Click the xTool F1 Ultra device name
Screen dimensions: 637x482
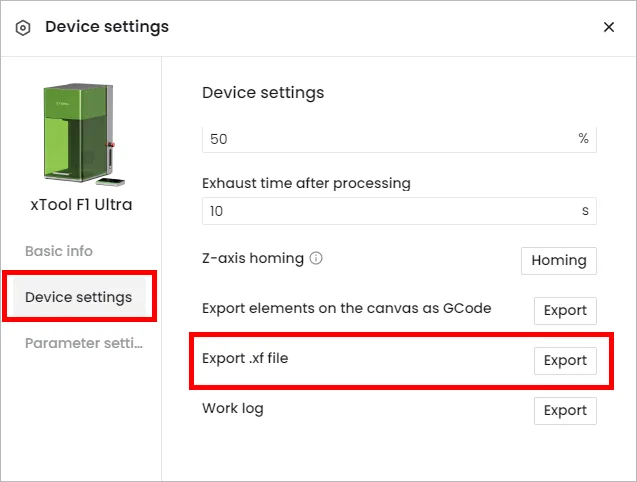click(x=81, y=205)
